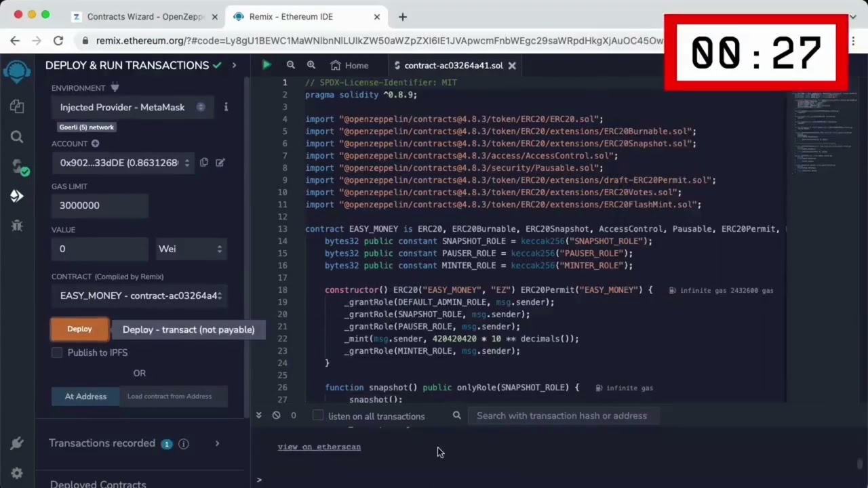The width and height of the screenshot is (868, 488).
Task: Click pragma solidity line 2
Action: 361,95
